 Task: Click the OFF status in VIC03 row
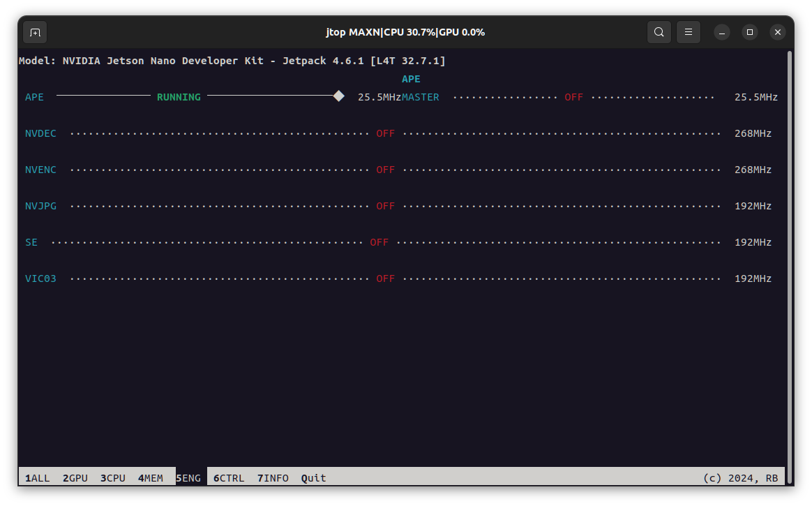point(385,278)
